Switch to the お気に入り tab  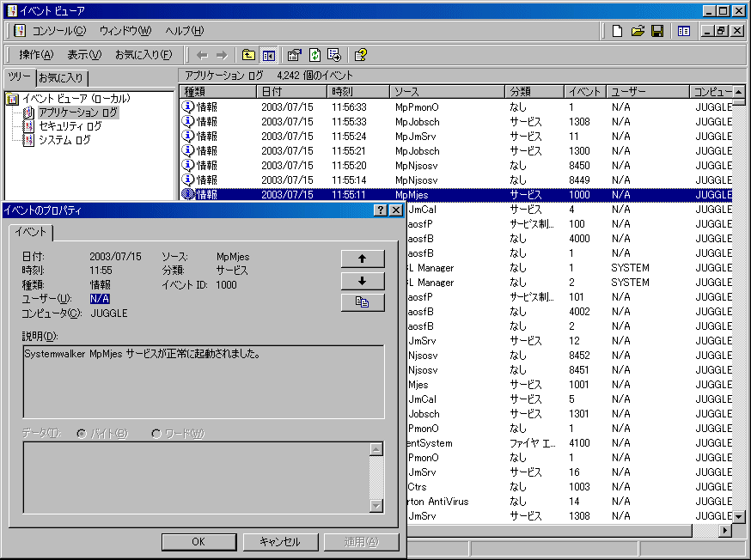61,78
